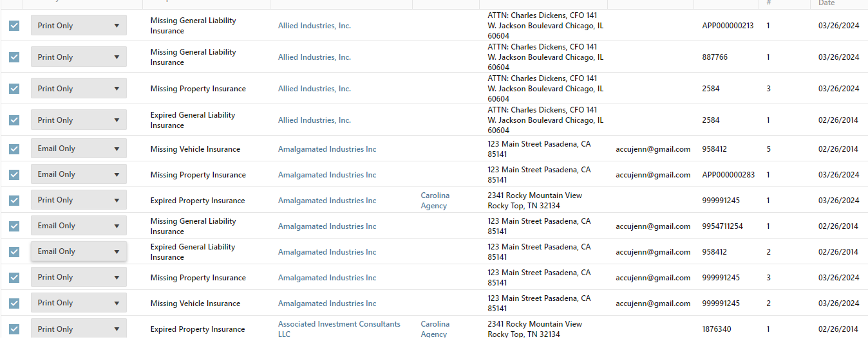Expand Print Only dropdown for policy 1876340
868x344 pixels.
79,329
